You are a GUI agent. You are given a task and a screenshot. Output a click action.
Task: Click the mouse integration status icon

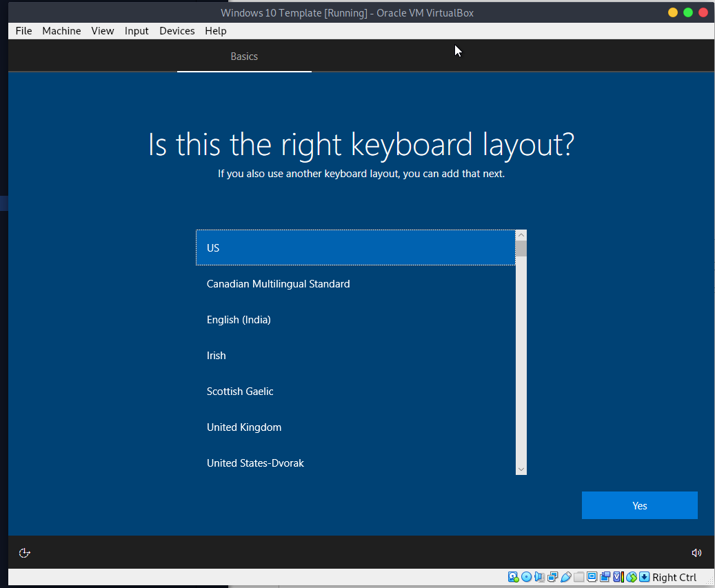632,577
